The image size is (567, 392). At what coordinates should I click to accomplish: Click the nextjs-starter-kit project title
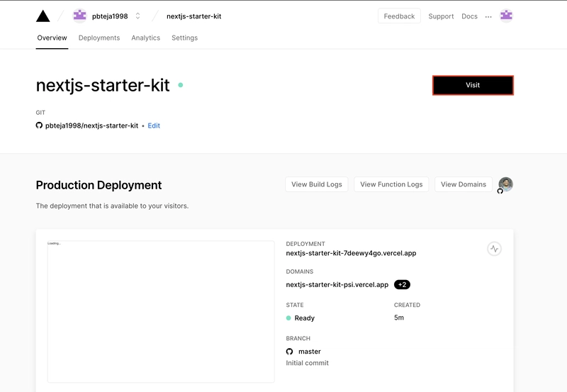click(x=103, y=85)
